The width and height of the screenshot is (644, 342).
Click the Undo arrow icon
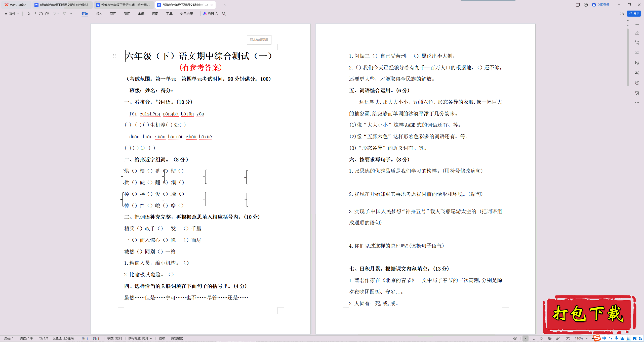point(54,14)
